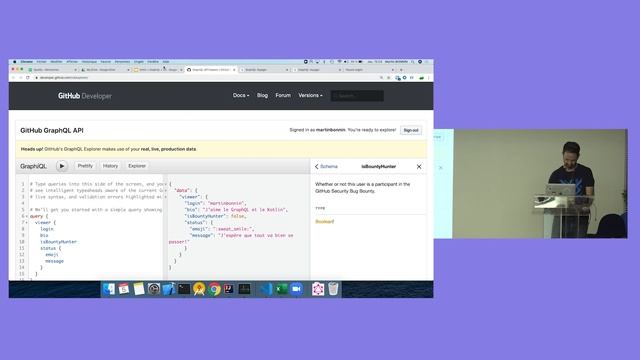Collapse the viewer block fold arrow on line 7
This screenshot has height=360, width=640.
27,223
